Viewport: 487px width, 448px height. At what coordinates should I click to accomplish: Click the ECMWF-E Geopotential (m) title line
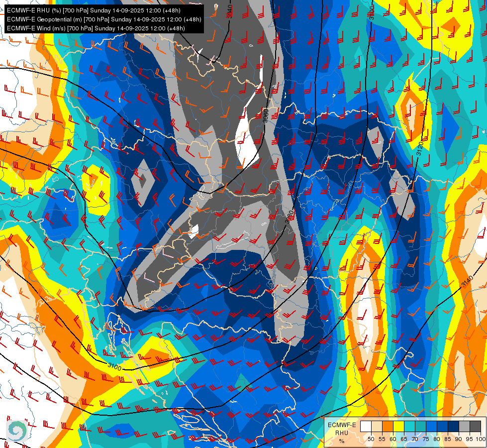(104, 19)
